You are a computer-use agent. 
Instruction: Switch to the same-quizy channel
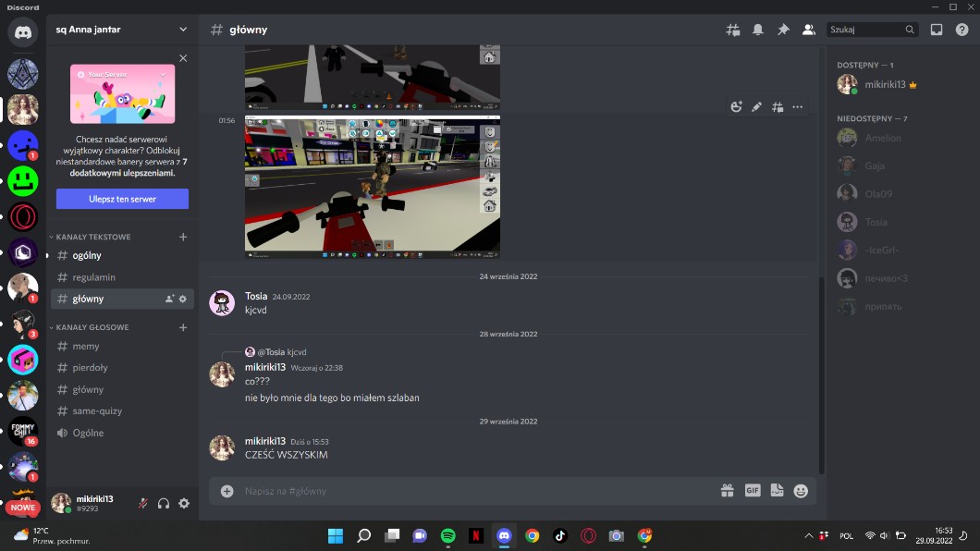point(97,410)
